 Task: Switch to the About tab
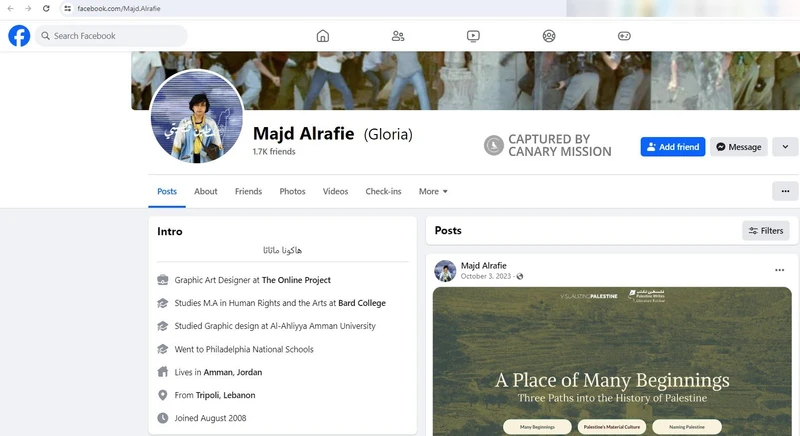(x=206, y=191)
